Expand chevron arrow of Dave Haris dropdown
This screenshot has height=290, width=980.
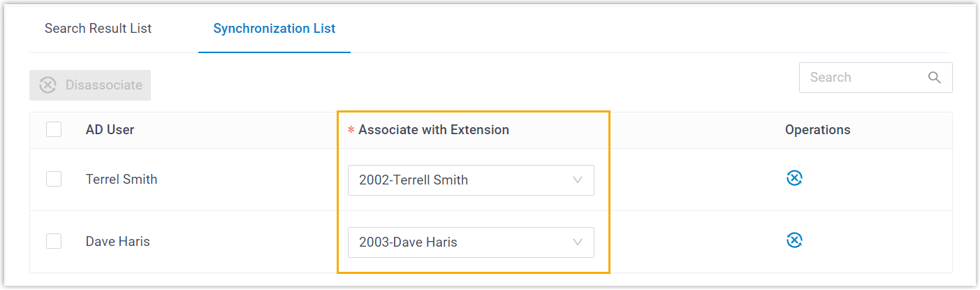pos(578,242)
